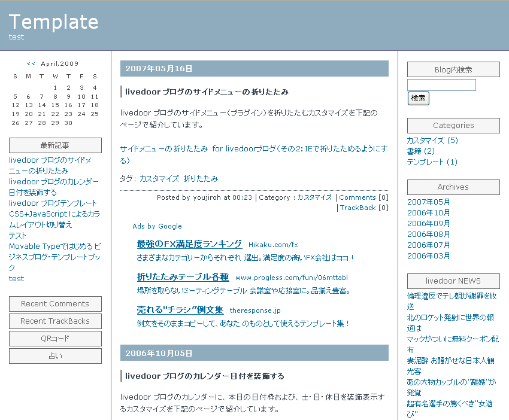The image size is (509, 420).
Task: Visit the theresponse.jp ad URL
Action: tap(255, 311)
